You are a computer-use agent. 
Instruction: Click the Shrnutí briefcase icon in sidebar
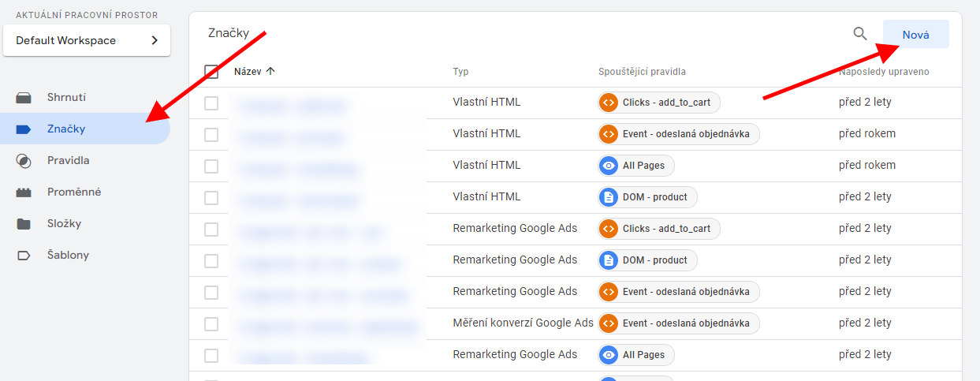pos(24,98)
